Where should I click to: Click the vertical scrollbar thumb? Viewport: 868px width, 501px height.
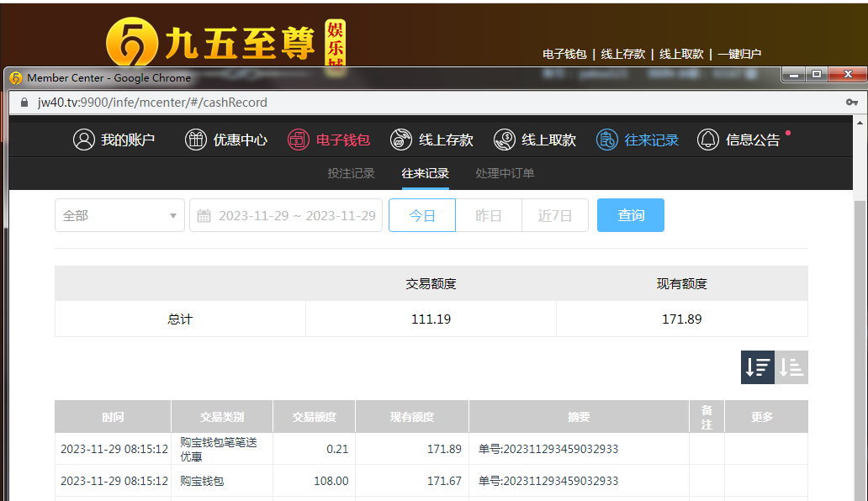(x=860, y=351)
